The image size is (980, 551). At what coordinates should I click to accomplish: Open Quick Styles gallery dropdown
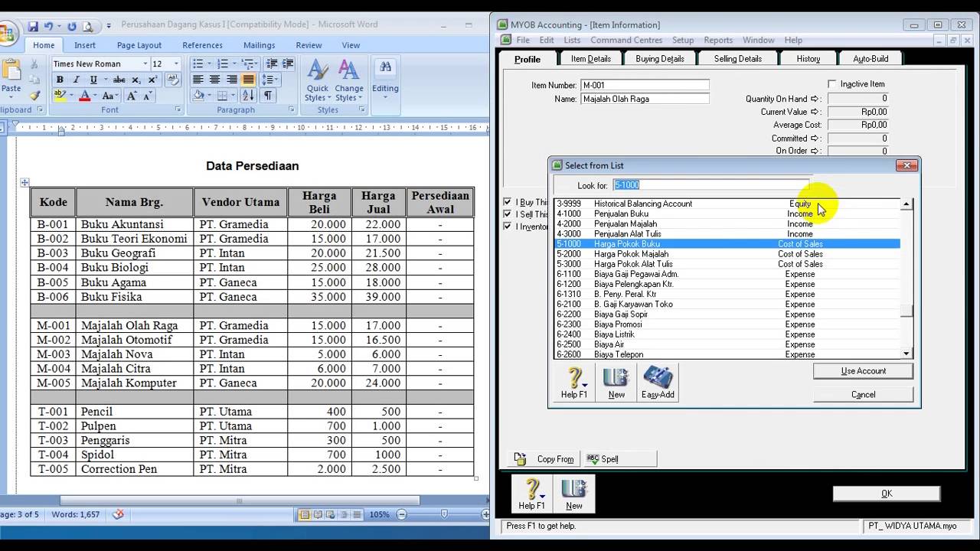coord(318,80)
